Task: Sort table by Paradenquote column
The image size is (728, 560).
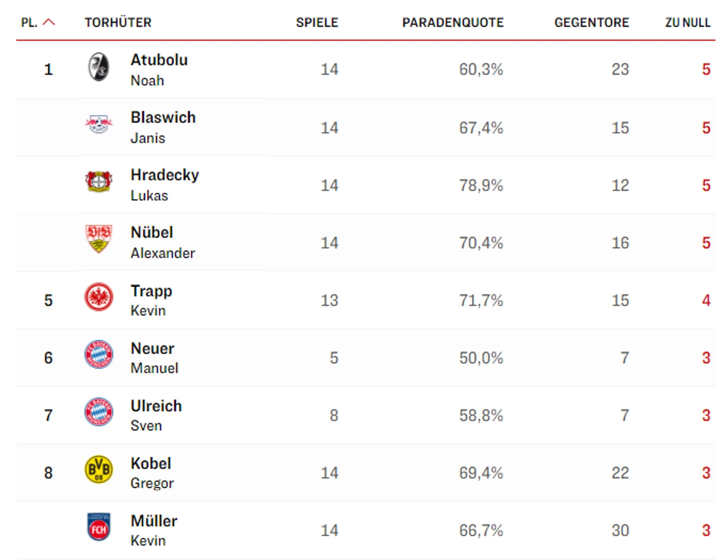Action: (453, 23)
